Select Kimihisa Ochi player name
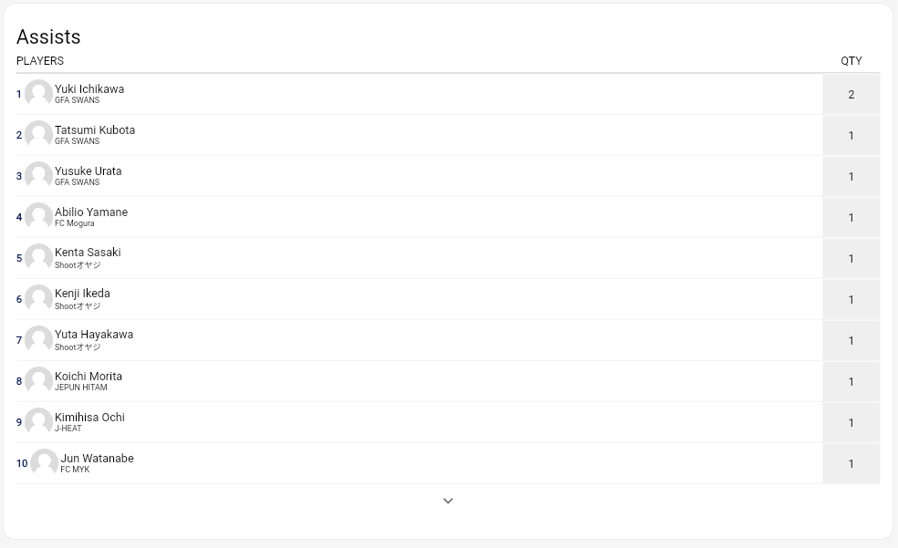 click(x=89, y=417)
